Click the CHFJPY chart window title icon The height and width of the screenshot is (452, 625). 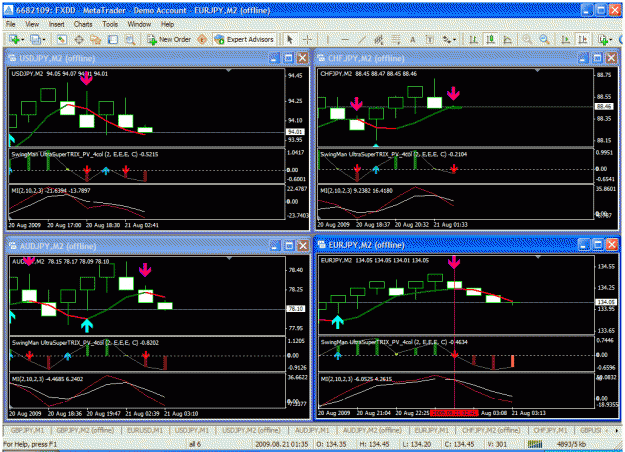click(x=321, y=58)
